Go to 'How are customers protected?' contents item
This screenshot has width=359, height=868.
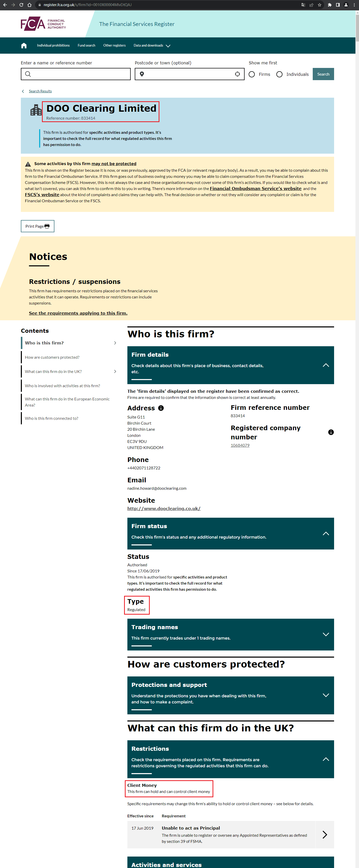click(x=52, y=357)
